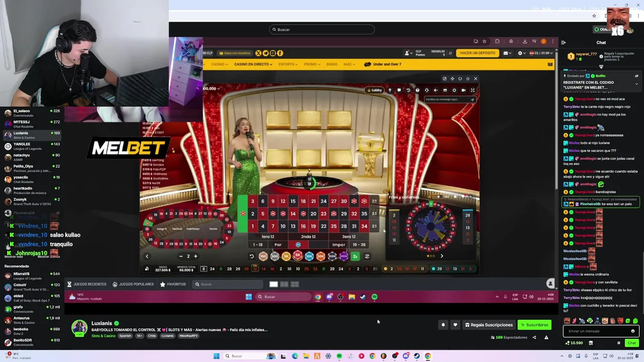This screenshot has width=644, height=362.
Task: Go to next statistics panel arrow
Action: (442, 256)
